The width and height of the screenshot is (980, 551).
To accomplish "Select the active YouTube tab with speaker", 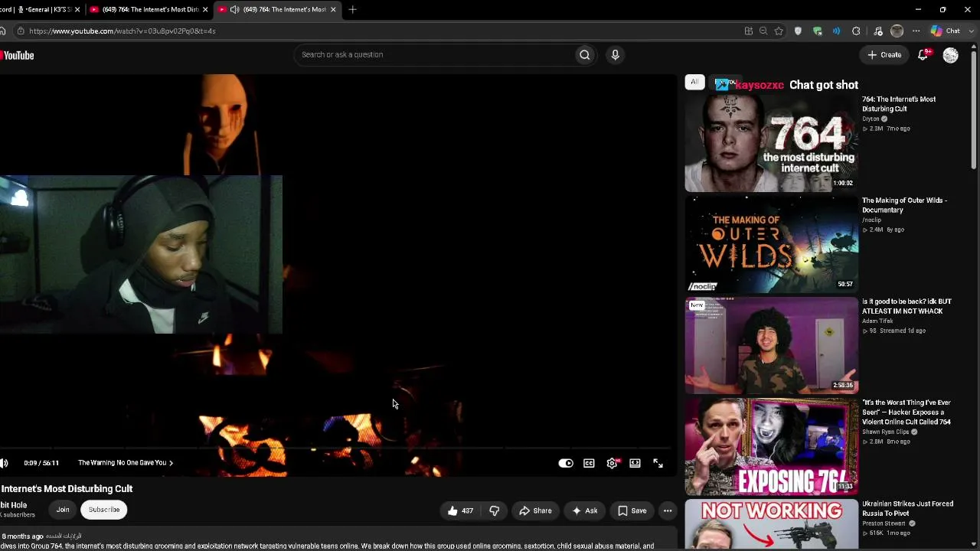I will (x=276, y=9).
